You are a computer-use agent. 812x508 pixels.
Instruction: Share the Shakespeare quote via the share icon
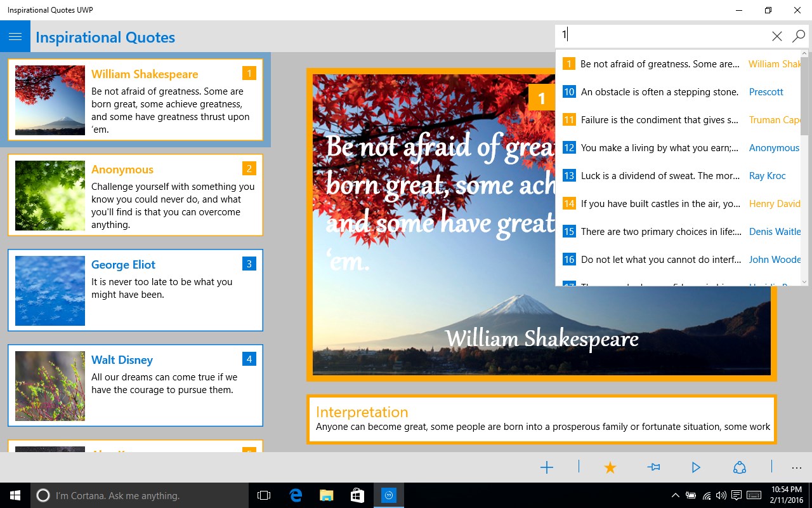coord(740,467)
